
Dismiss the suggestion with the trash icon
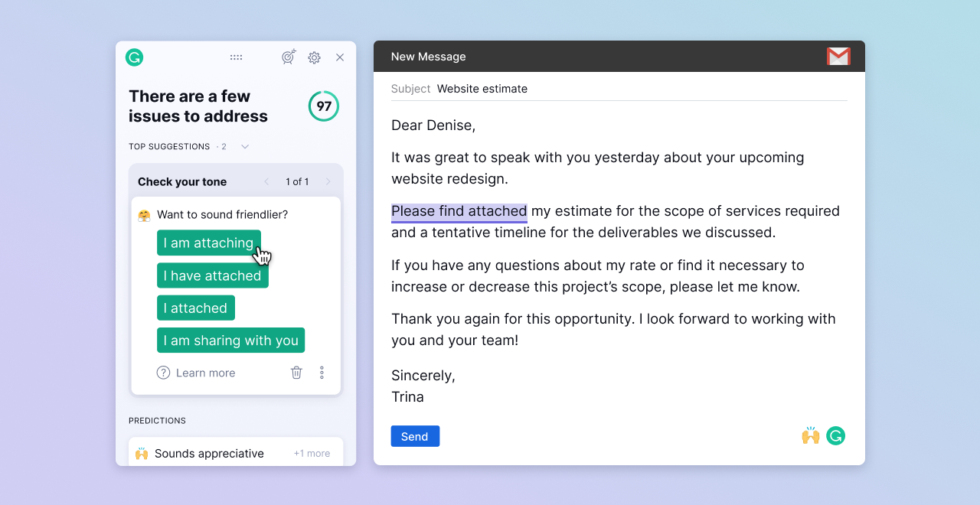pyautogui.click(x=296, y=373)
